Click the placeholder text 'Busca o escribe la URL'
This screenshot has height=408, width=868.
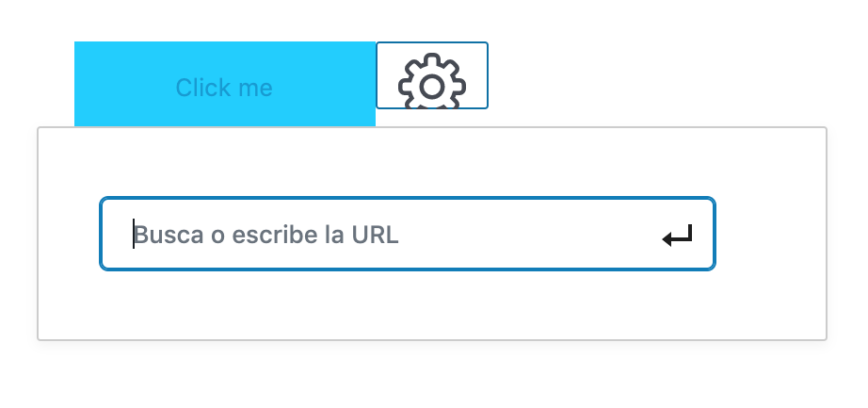[266, 235]
